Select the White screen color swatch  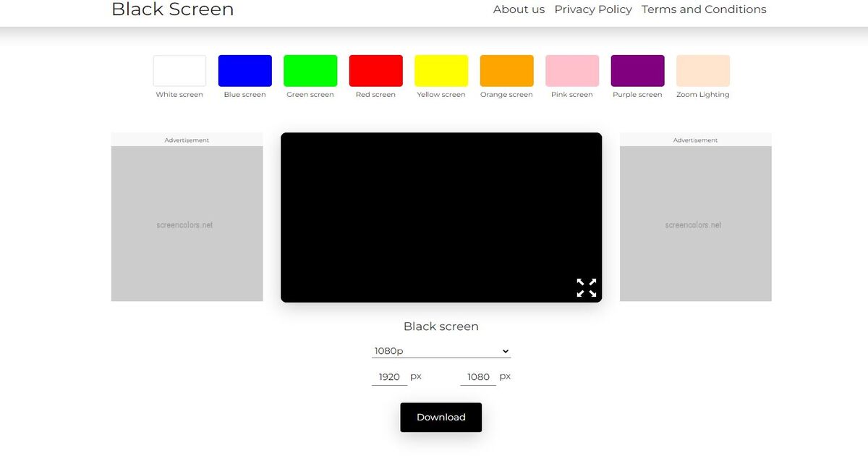[179, 69]
